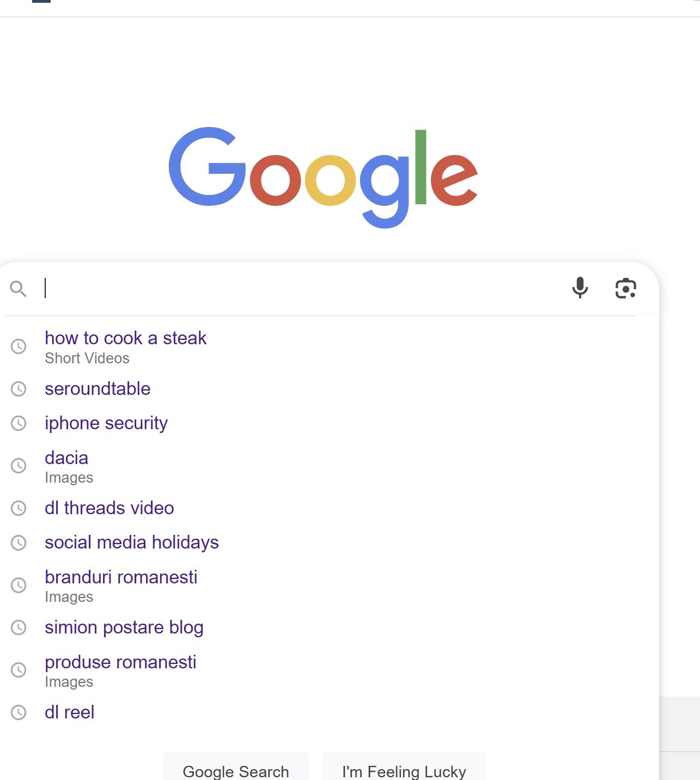Image resolution: width=700 pixels, height=780 pixels.
Task: Choose the 'dacia' Images suggestion
Action: point(66,458)
